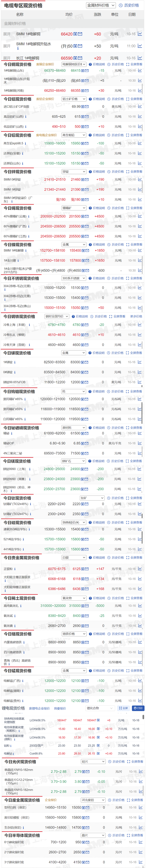Click envelope icon in 高纯氧化钆 row
146x868 pixels.
click(87, 606)
